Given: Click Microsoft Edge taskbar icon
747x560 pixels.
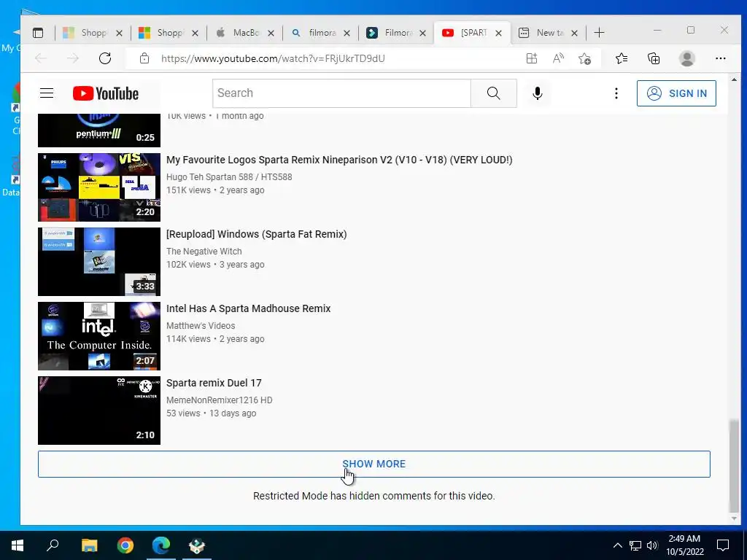Looking at the screenshot, I should tap(161, 545).
